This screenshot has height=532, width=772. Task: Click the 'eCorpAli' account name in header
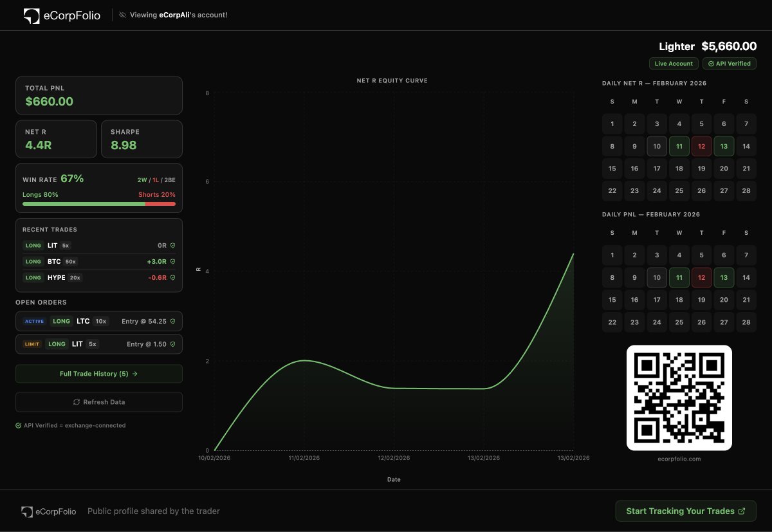175,15
